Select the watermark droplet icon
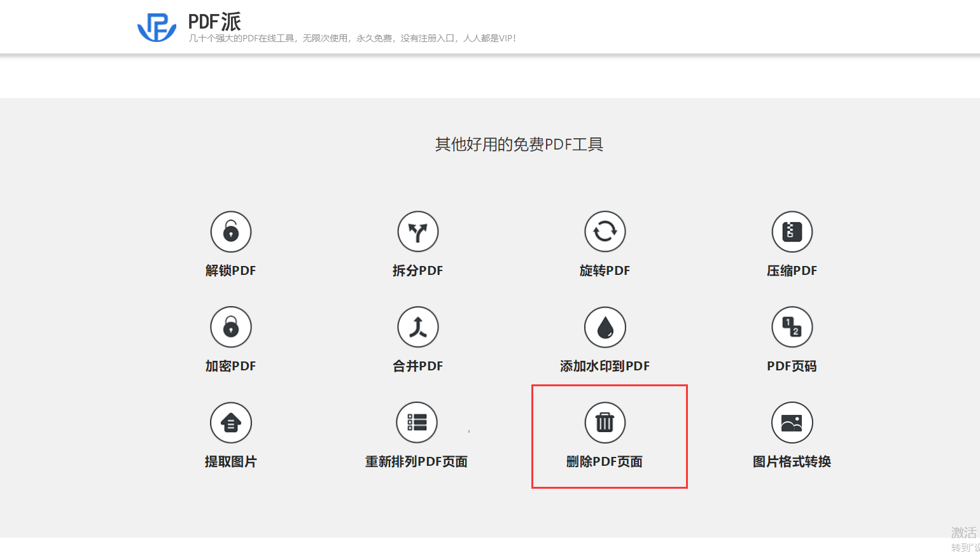The height and width of the screenshot is (560, 980). pos(605,327)
